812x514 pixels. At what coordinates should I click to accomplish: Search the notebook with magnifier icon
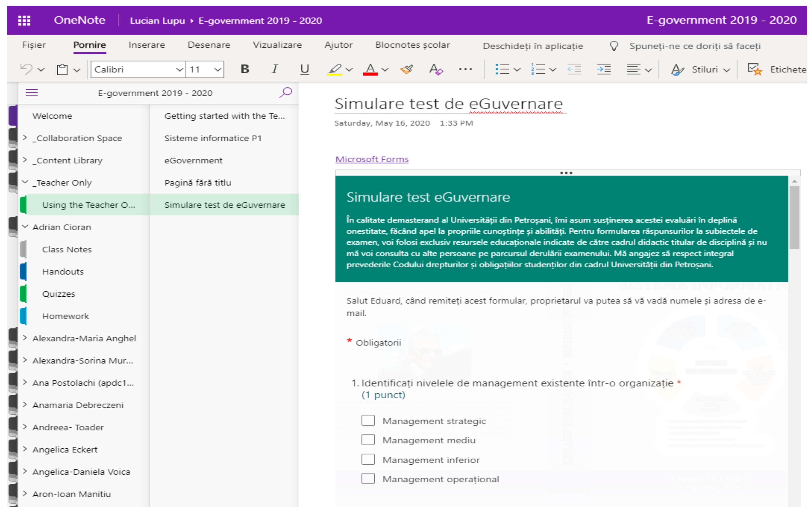(x=286, y=92)
